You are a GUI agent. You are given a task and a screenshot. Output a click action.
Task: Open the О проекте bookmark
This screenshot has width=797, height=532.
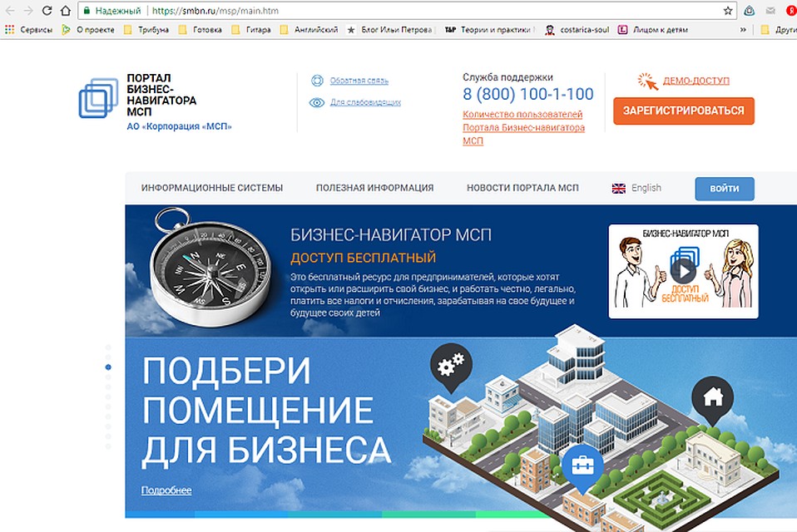[x=88, y=30]
